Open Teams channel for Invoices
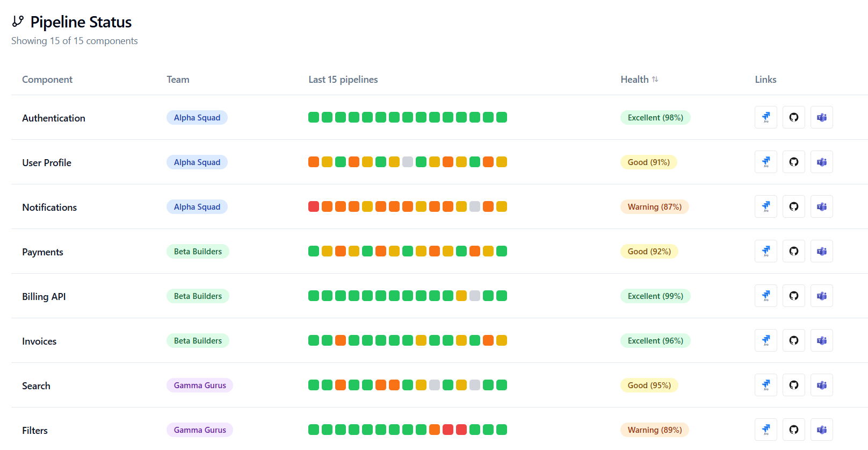The image size is (868, 450). coord(822,340)
